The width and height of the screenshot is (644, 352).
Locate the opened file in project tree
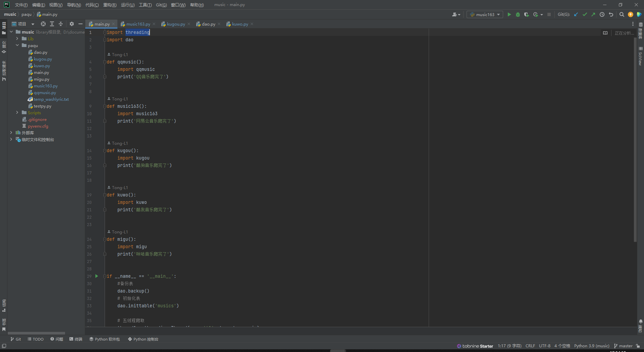click(x=43, y=24)
